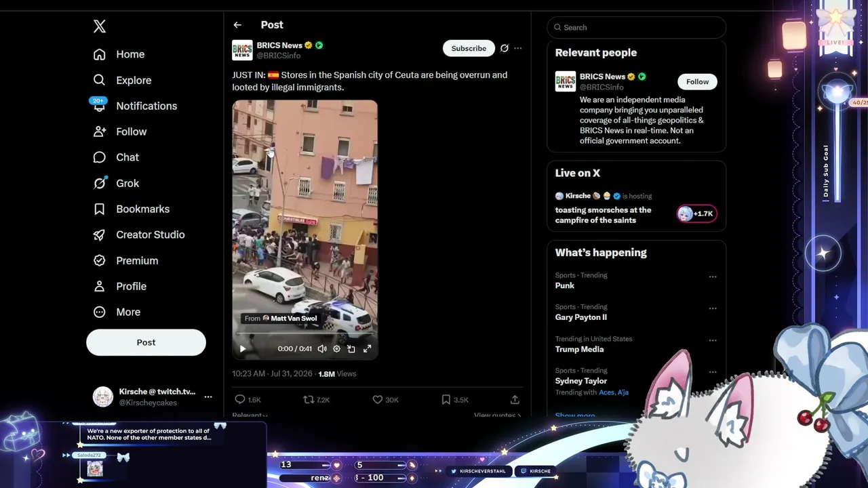
Task: Open the BRICS News avatar on the post
Action: 242,50
